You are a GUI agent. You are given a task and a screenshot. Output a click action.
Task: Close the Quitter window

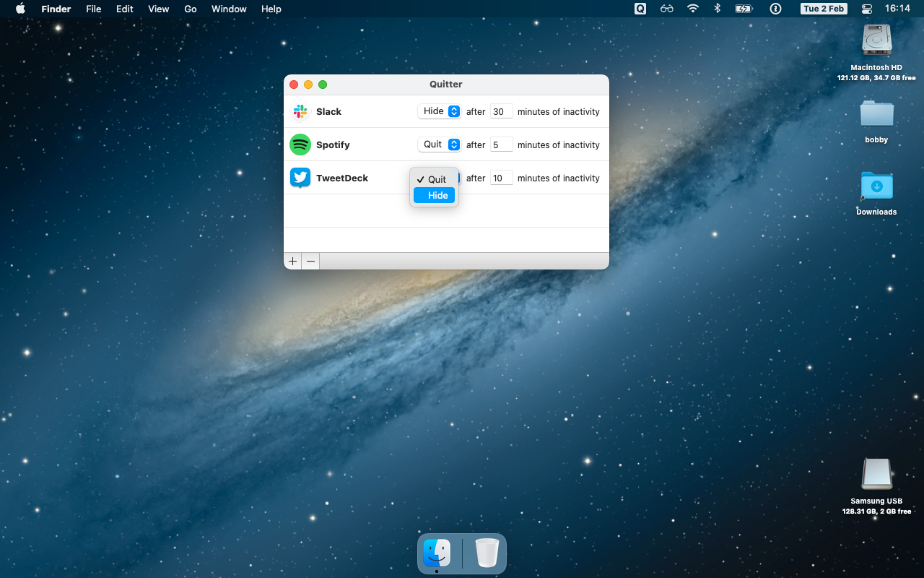pyautogui.click(x=294, y=85)
